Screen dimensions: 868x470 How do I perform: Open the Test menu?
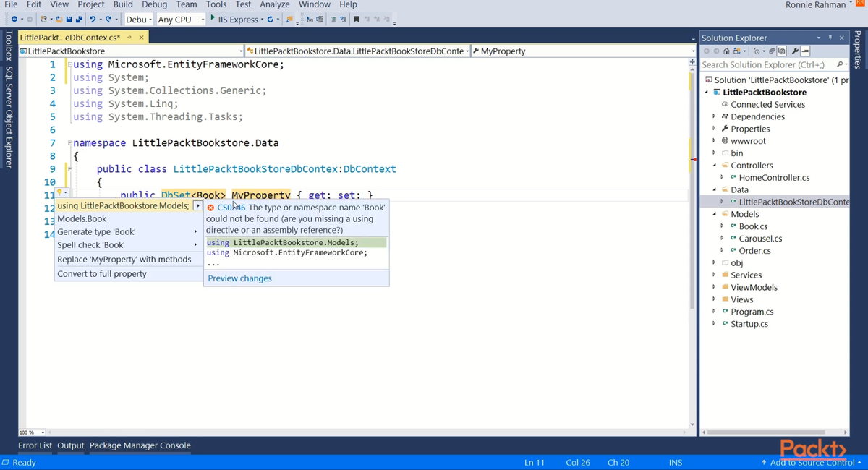(243, 4)
